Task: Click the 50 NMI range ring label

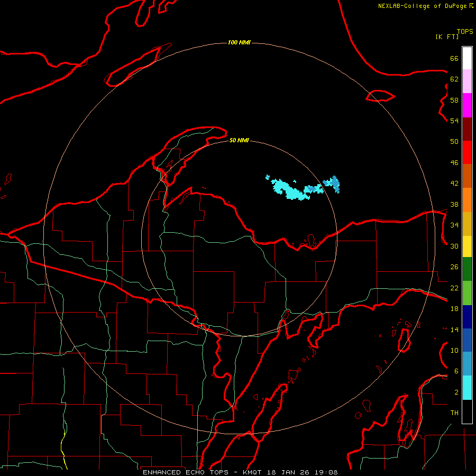Action: [x=239, y=140]
